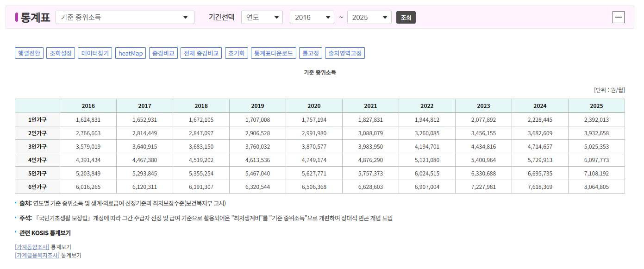
Task: Open the 가계동향조사 statistics link
Action: pos(31,246)
